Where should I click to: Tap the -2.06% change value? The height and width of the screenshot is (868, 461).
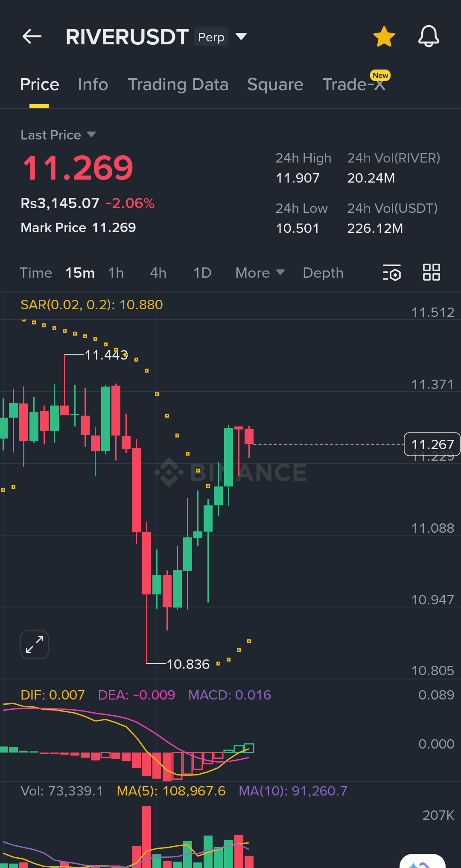pos(130,203)
